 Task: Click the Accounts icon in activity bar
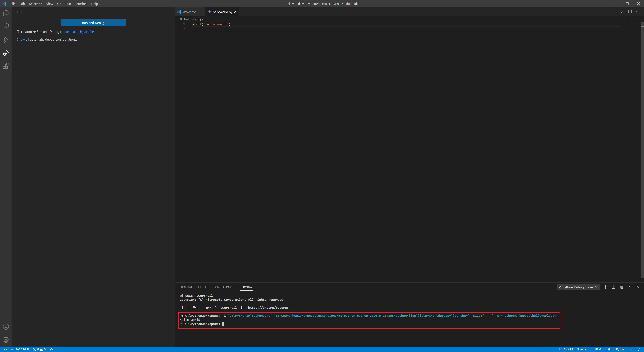tap(6, 327)
